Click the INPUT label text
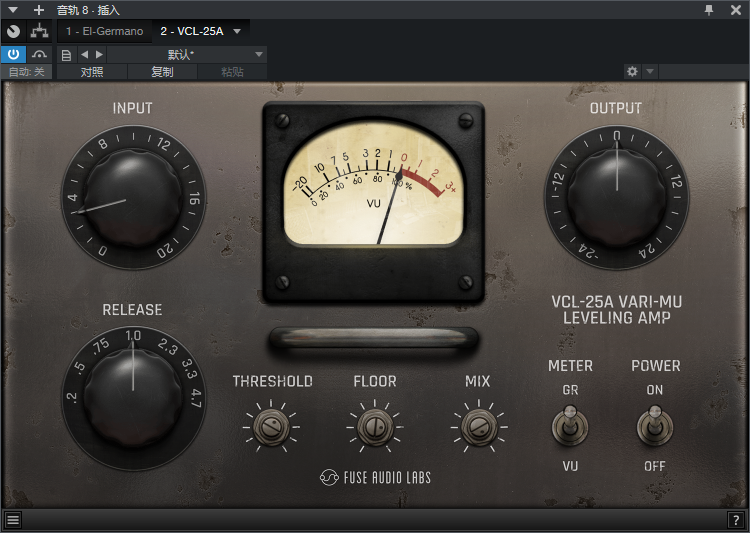The width and height of the screenshot is (750, 533). [x=132, y=108]
